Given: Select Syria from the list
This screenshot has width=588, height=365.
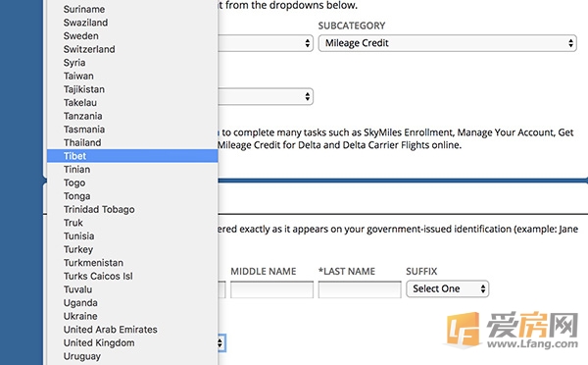Looking at the screenshot, I should (132, 63).
